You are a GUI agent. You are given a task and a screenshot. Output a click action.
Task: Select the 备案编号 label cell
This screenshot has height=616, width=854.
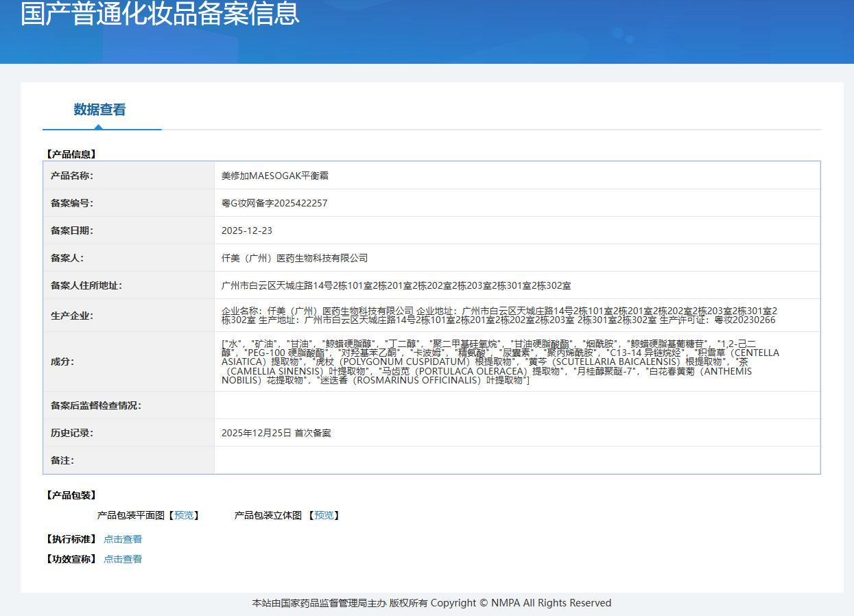pyautogui.click(x=129, y=203)
